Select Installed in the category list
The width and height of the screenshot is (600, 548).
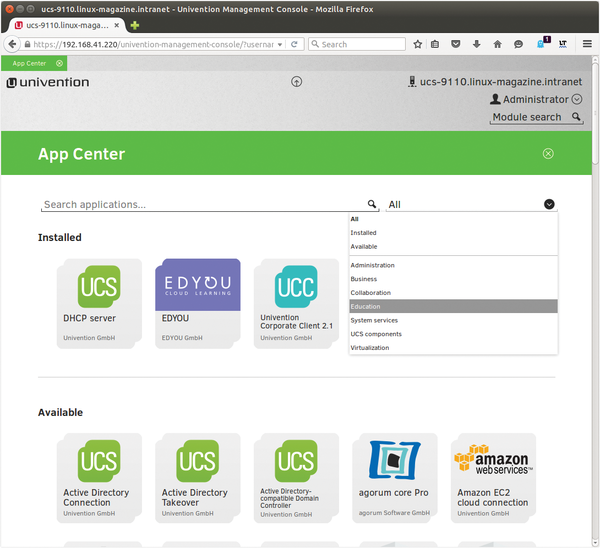pyautogui.click(x=453, y=233)
